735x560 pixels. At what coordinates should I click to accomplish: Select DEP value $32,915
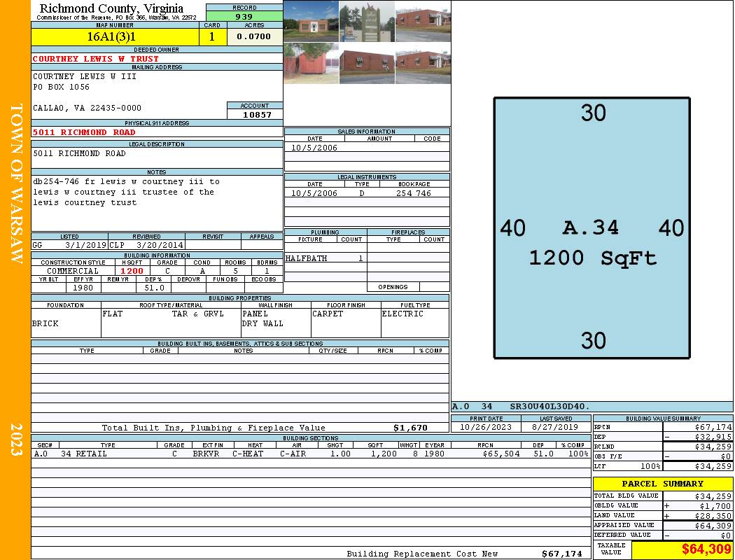[713, 437]
